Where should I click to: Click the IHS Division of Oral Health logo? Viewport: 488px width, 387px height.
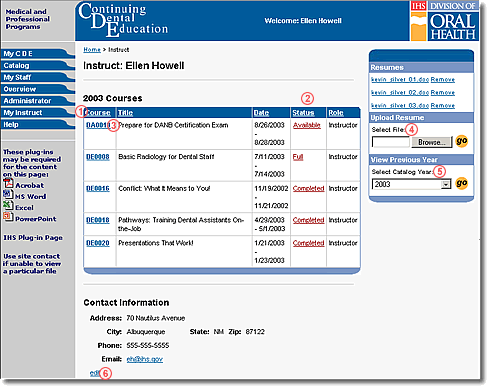click(x=444, y=21)
